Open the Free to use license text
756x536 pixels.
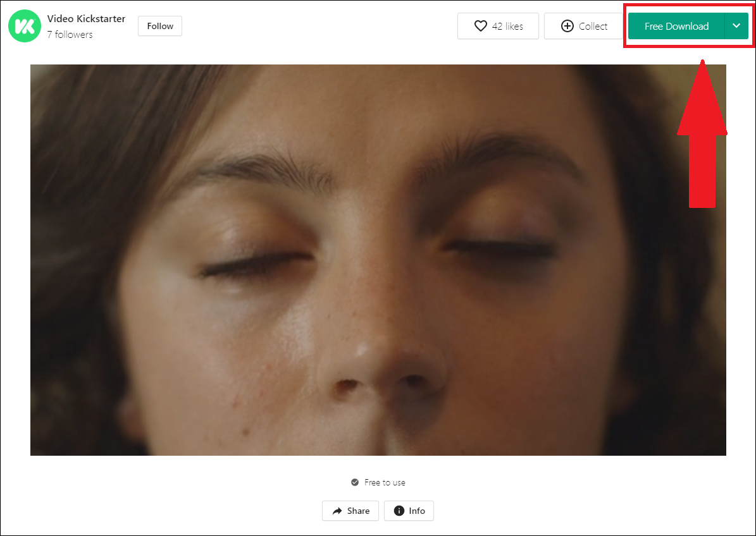385,482
